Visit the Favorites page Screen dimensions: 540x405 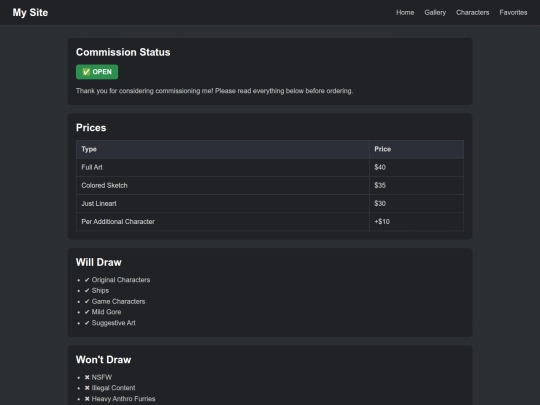pos(513,12)
